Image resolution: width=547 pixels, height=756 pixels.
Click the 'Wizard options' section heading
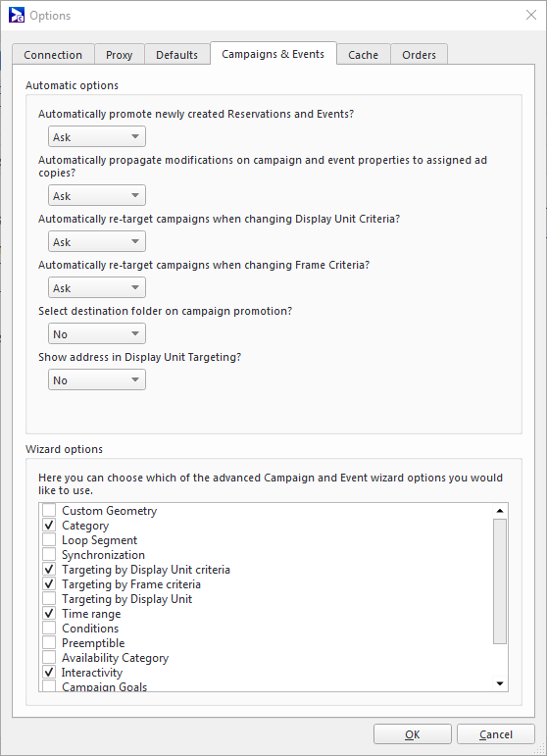click(64, 449)
